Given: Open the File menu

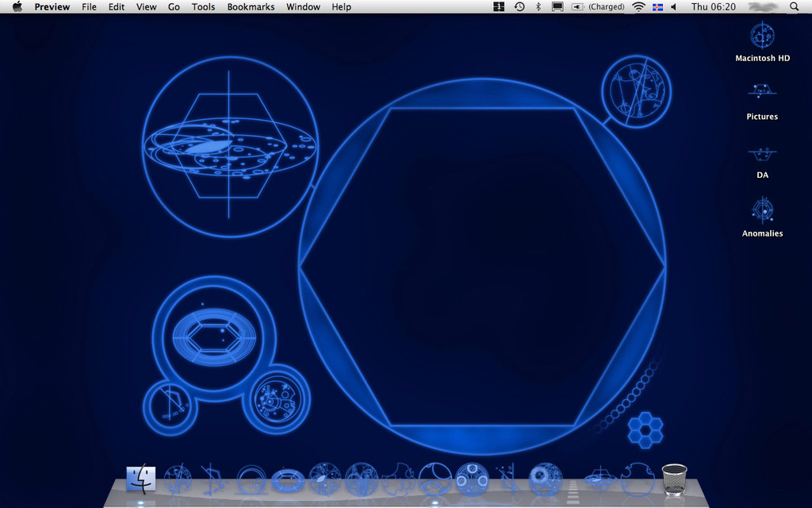Looking at the screenshot, I should click(x=89, y=6).
